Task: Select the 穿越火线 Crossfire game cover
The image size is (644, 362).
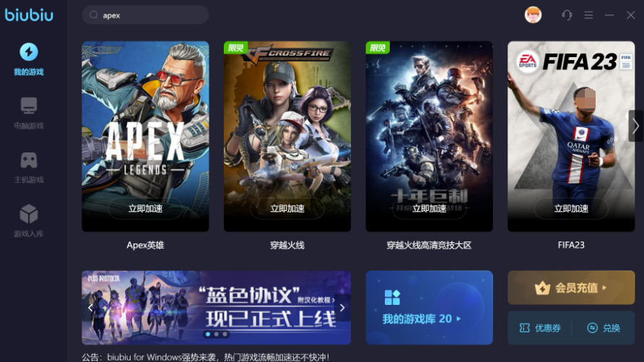Action: click(x=287, y=136)
